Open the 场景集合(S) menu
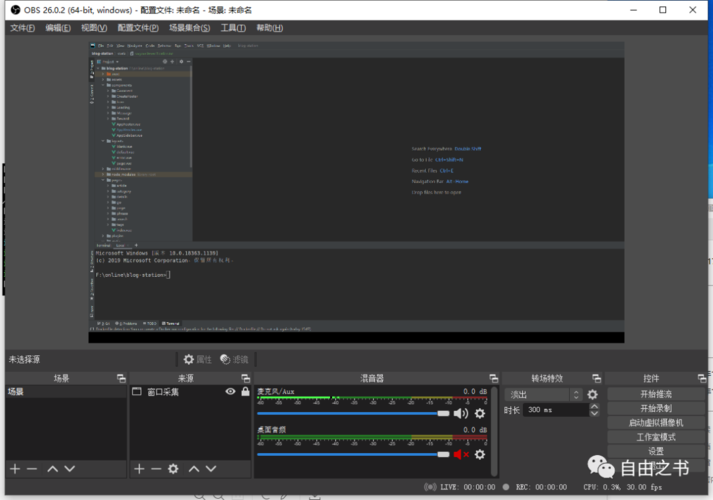The height and width of the screenshot is (500, 713). click(x=190, y=28)
